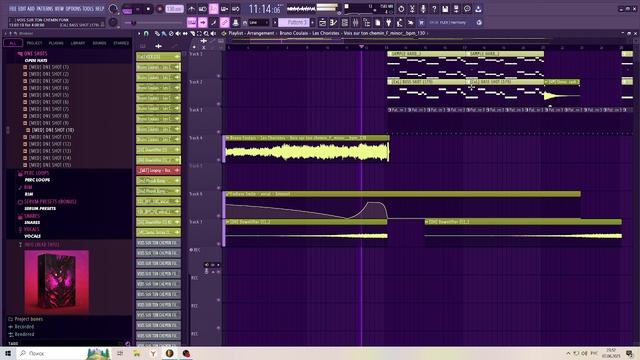Select the Draw pencil tool in playlist
640x360 pixels.
(157, 33)
